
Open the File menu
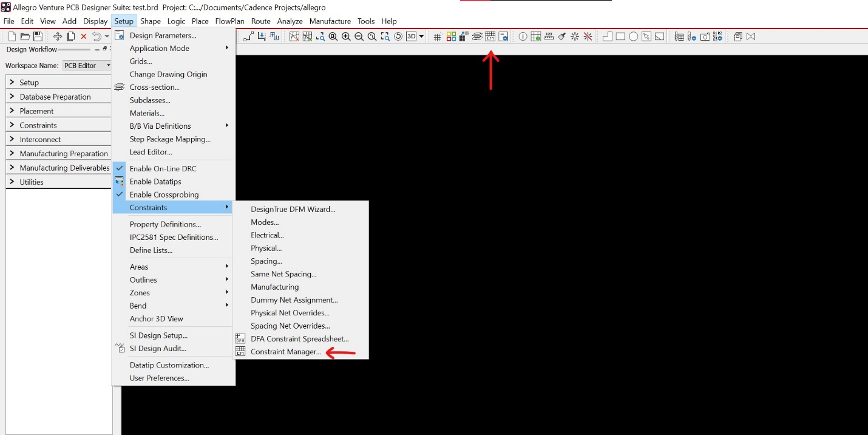(9, 21)
